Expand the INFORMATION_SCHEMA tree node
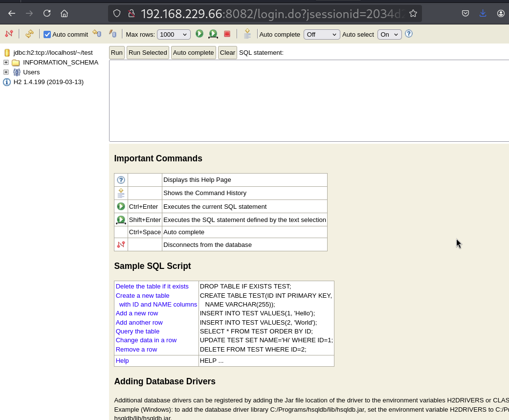 6,63
